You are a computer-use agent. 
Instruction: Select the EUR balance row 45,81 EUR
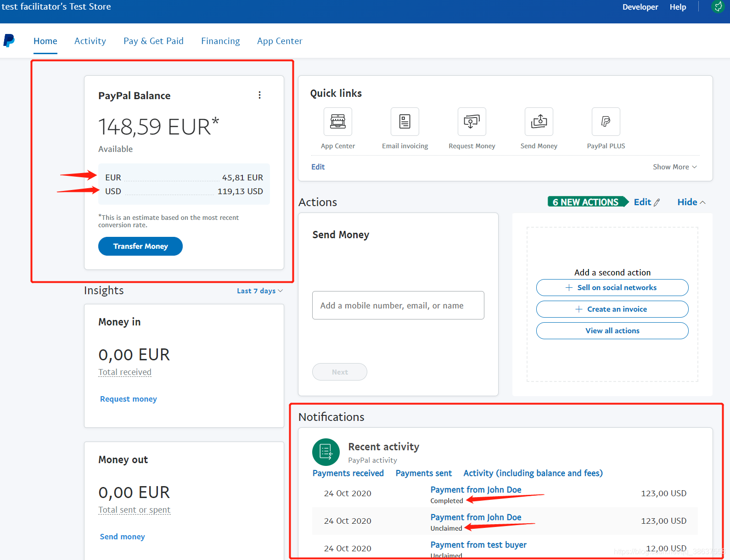(x=184, y=178)
